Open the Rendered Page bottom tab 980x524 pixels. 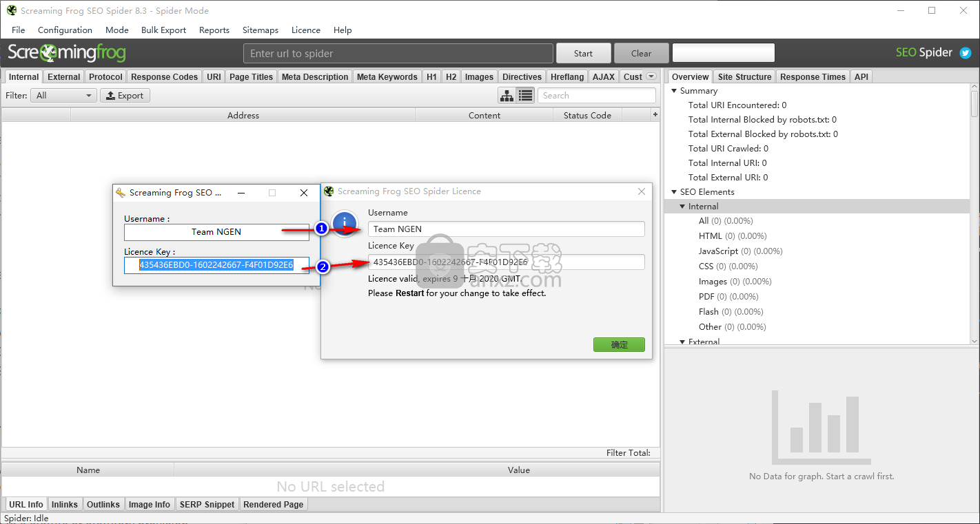coord(273,505)
